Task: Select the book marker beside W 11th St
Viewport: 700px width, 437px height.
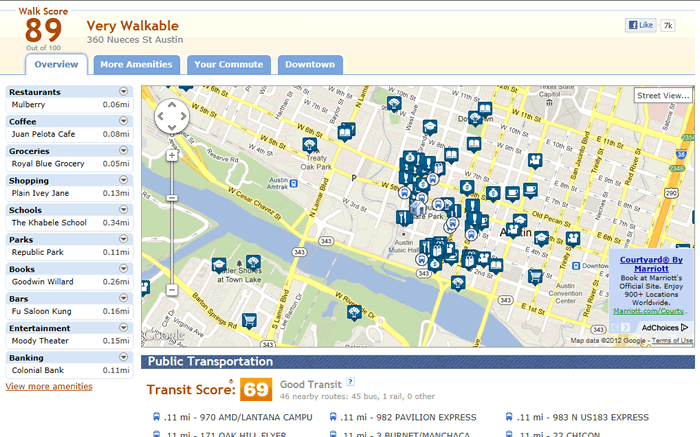Action: tap(484, 109)
